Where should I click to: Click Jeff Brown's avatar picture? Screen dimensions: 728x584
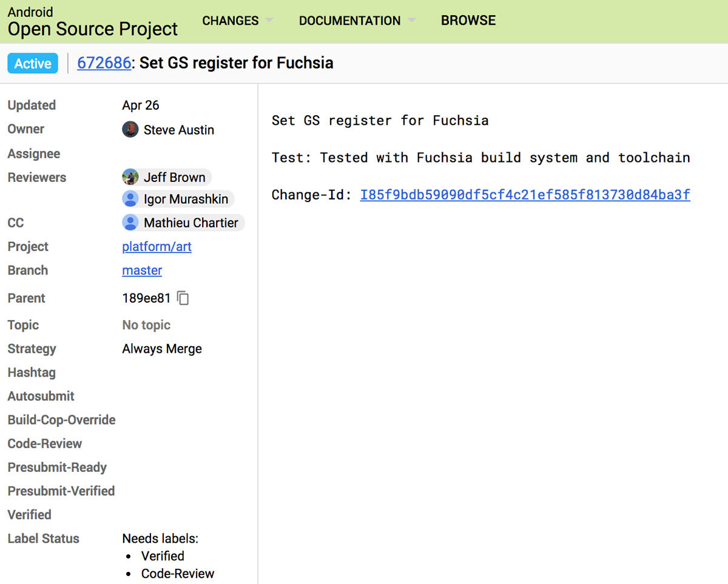tap(130, 177)
